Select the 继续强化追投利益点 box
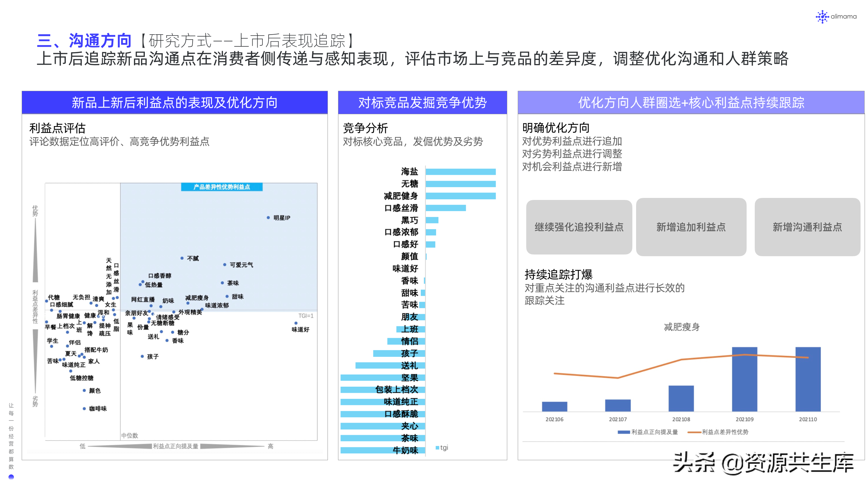This screenshot has height=488, width=868. click(579, 227)
